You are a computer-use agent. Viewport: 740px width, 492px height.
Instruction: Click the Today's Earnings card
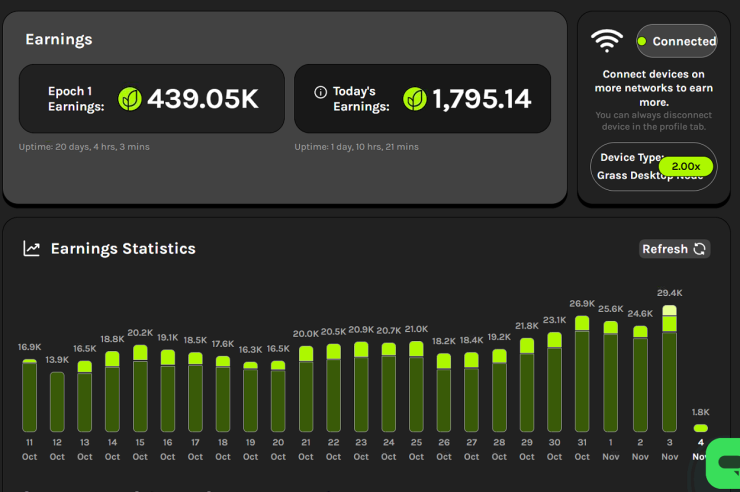coord(422,99)
